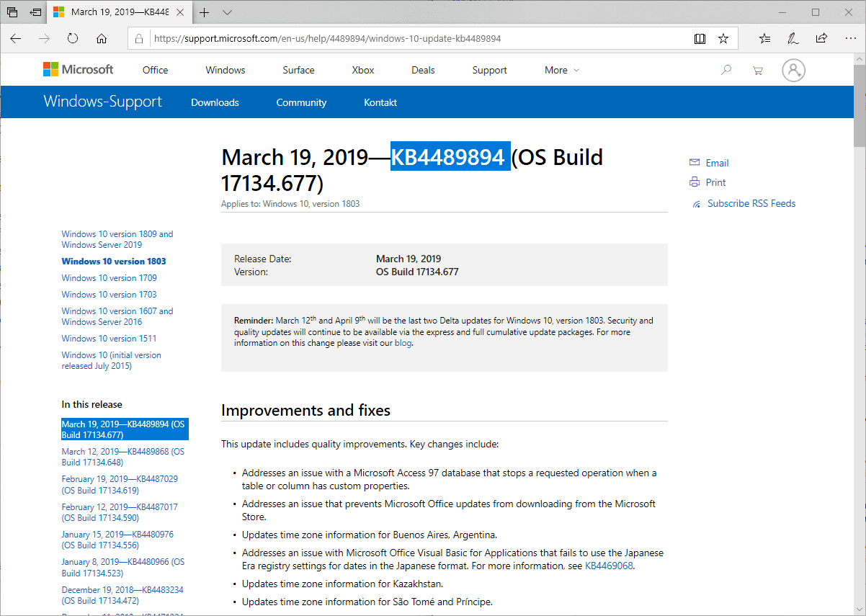Screen dimensions: 866x616
Task: Click the Microsoft logo
Action: 79,70
